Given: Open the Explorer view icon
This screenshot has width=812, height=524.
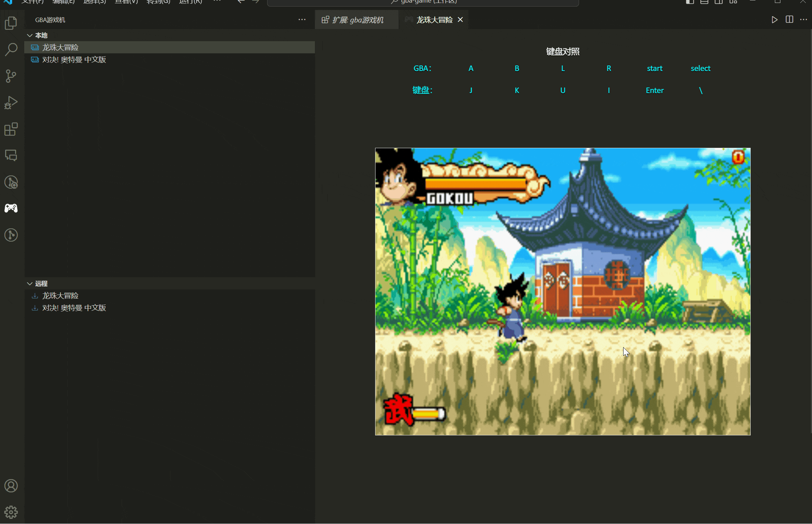Looking at the screenshot, I should click(x=11, y=23).
